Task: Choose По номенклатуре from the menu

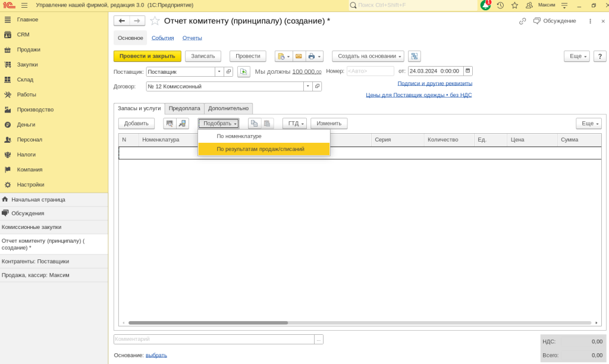Action: (x=263, y=136)
